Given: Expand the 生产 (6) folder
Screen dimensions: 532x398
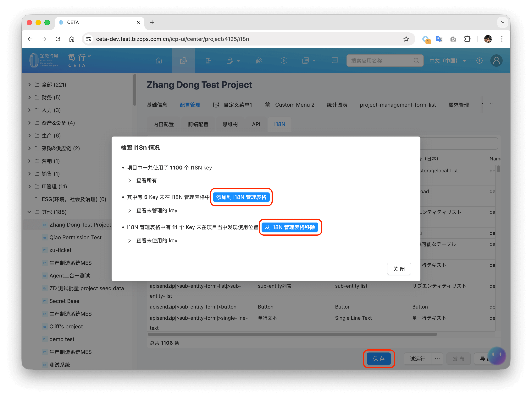Looking at the screenshot, I should pos(29,136).
